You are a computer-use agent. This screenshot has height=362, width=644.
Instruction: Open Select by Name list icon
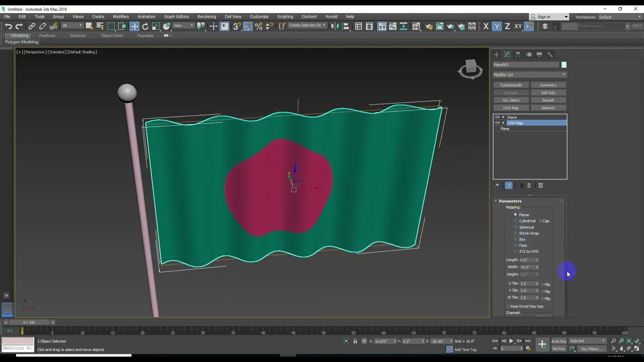pyautogui.click(x=100, y=26)
